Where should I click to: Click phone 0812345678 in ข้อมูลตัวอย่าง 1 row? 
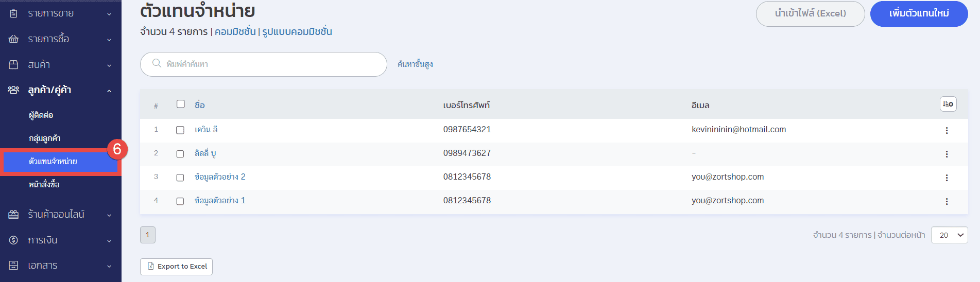tap(467, 201)
